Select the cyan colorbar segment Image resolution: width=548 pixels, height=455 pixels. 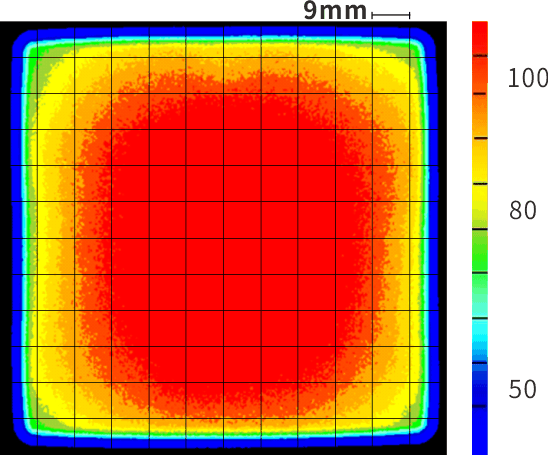(x=480, y=340)
